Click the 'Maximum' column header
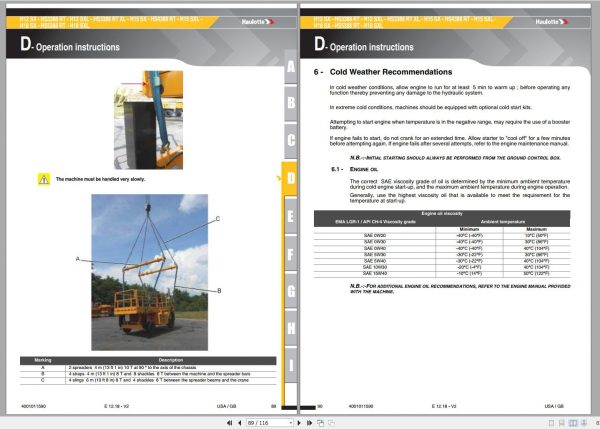600x429 pixels. [x=536, y=229]
